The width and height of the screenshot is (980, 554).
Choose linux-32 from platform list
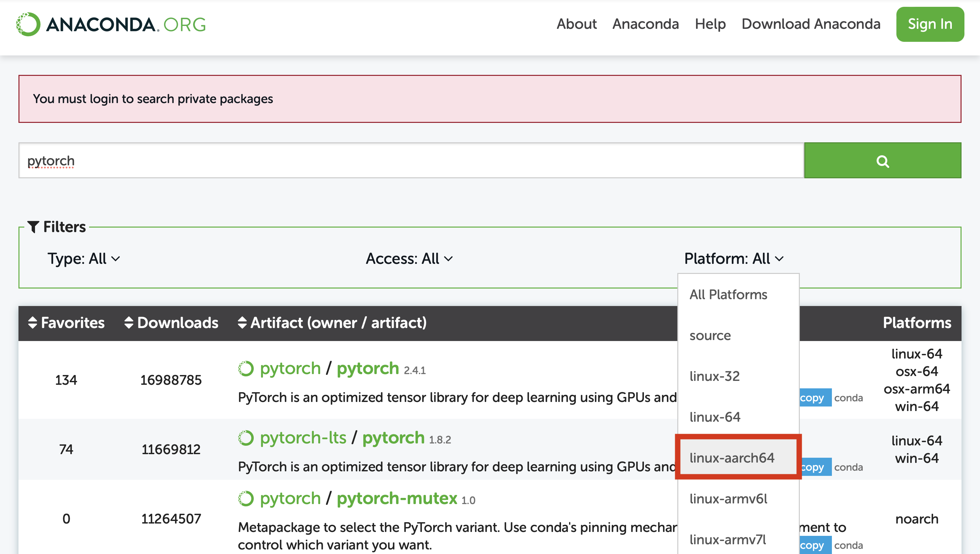738,376
